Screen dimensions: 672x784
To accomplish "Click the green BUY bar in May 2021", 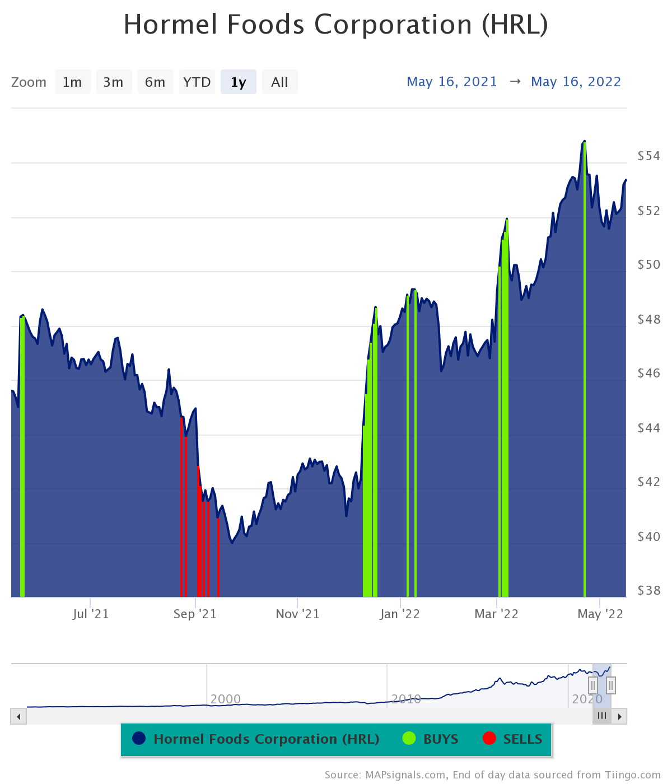I will (22, 456).
